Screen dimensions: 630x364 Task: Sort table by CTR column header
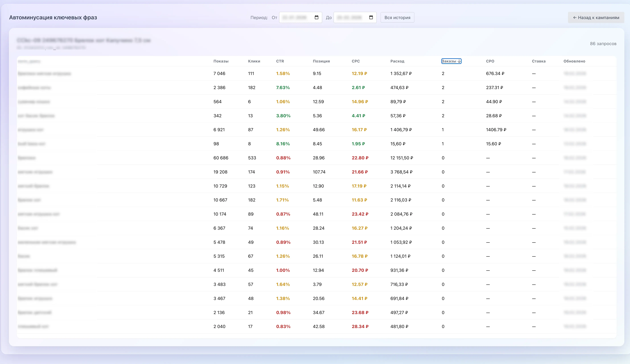point(280,61)
